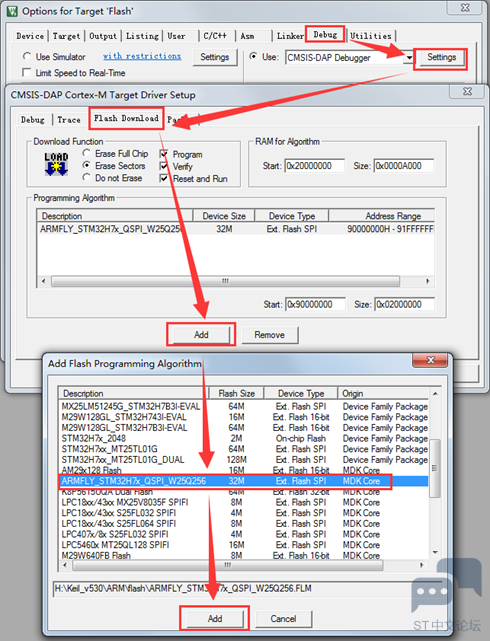Image resolution: width=490 pixels, height=641 pixels.
Task: Open the Utilities tab
Action: click(x=371, y=36)
